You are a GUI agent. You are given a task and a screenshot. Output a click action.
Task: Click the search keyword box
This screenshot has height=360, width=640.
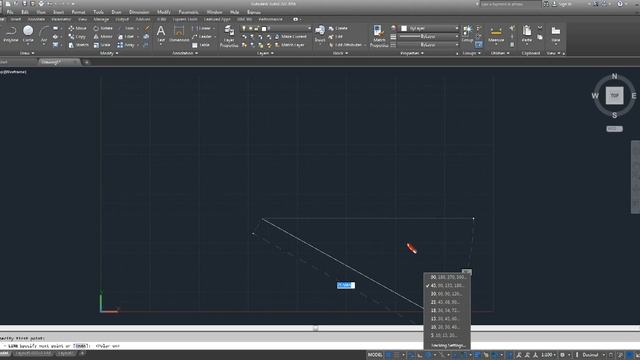510,4
